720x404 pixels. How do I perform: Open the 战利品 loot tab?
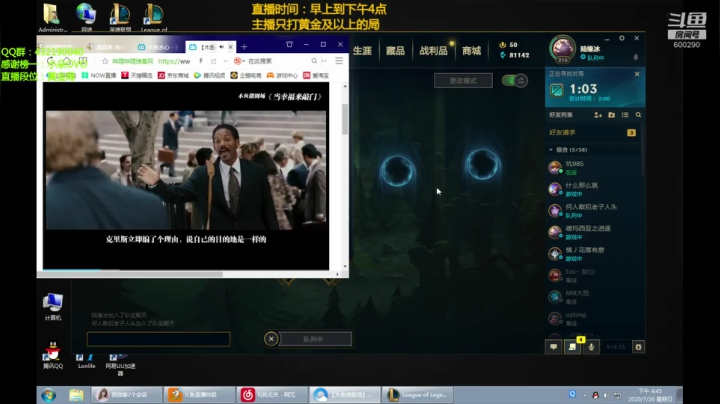[433, 51]
